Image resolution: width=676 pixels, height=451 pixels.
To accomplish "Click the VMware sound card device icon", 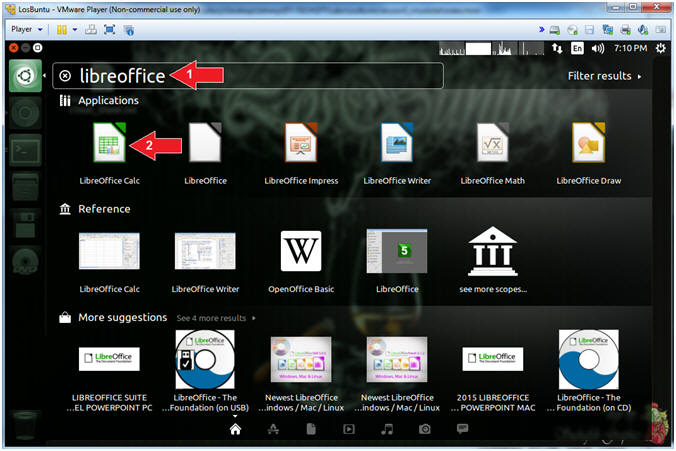I will pos(643,30).
